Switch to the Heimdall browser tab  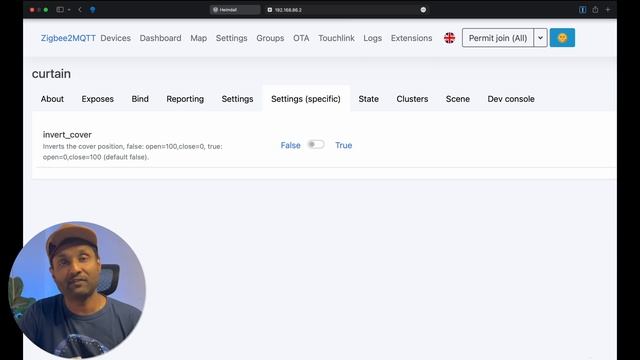235,10
